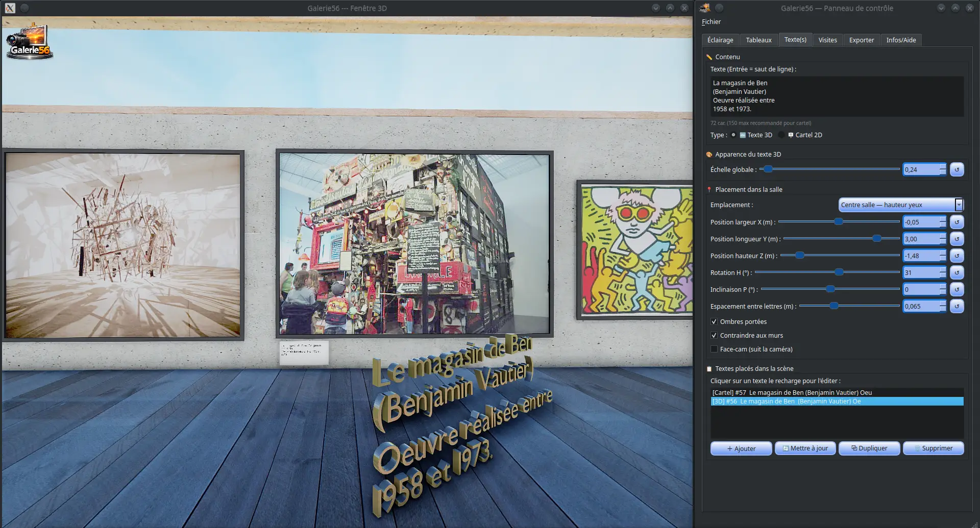
Task: Reset the Espacement entre lettres value
Action: (x=957, y=306)
